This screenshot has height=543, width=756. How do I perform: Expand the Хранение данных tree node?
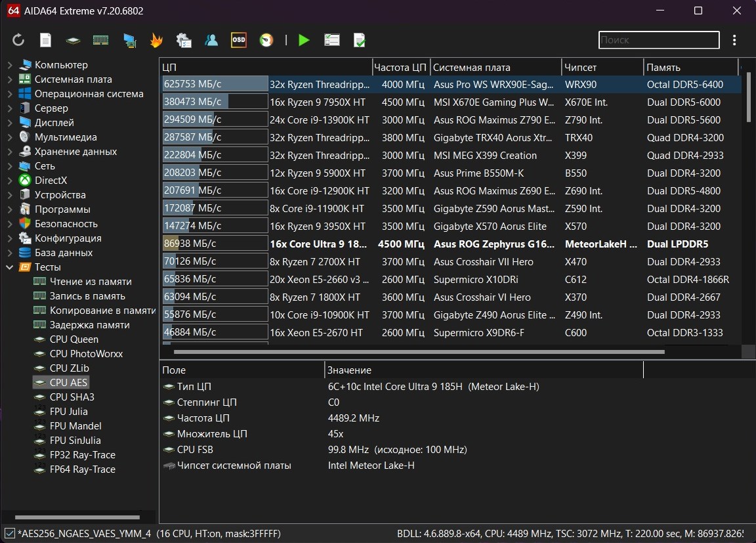(10, 152)
